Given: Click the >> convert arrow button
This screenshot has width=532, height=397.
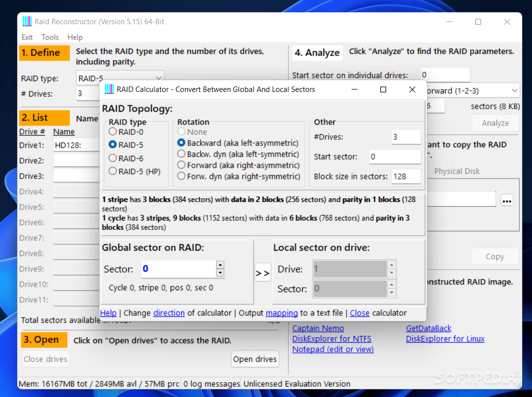Looking at the screenshot, I should [x=263, y=272].
